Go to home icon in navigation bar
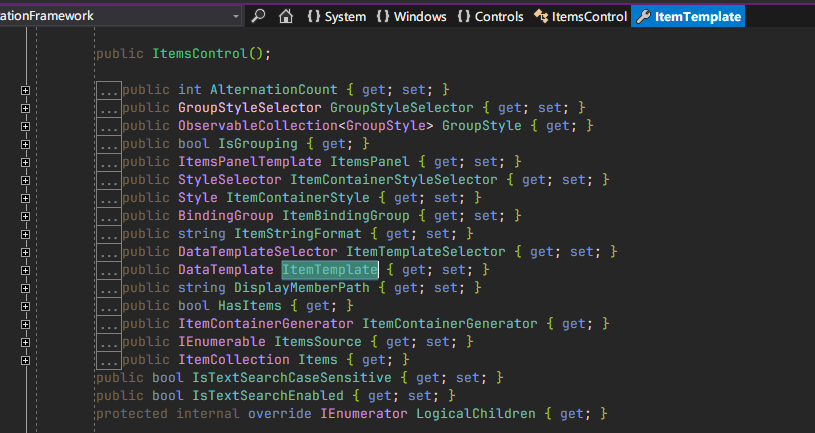Screen dimensions: 815x433 pyautogui.click(x=285, y=16)
